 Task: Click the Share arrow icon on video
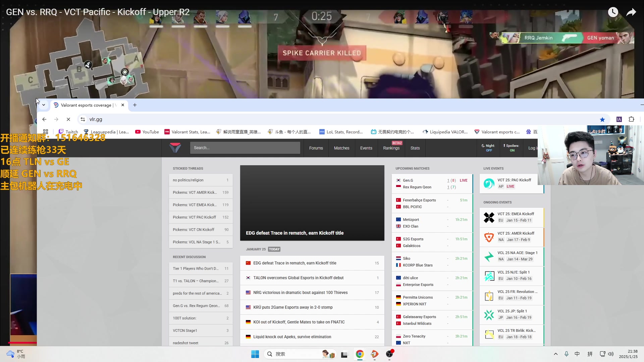point(631,12)
